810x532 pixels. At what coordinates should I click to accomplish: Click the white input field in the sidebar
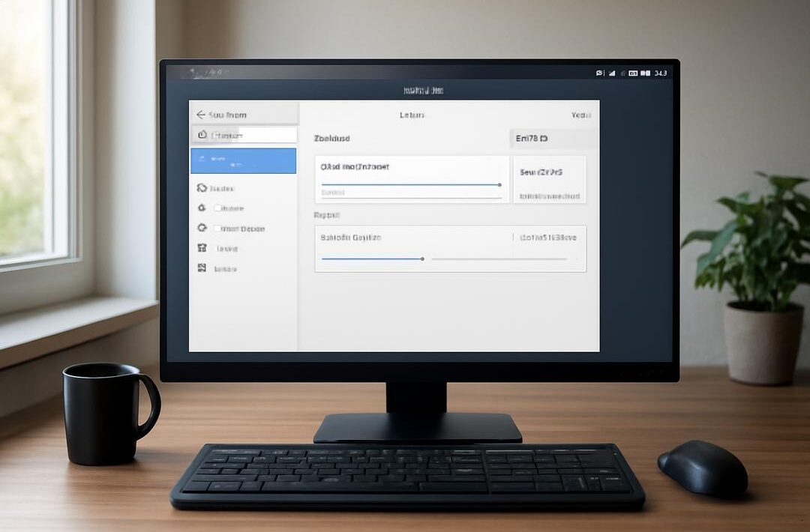pyautogui.click(x=244, y=135)
